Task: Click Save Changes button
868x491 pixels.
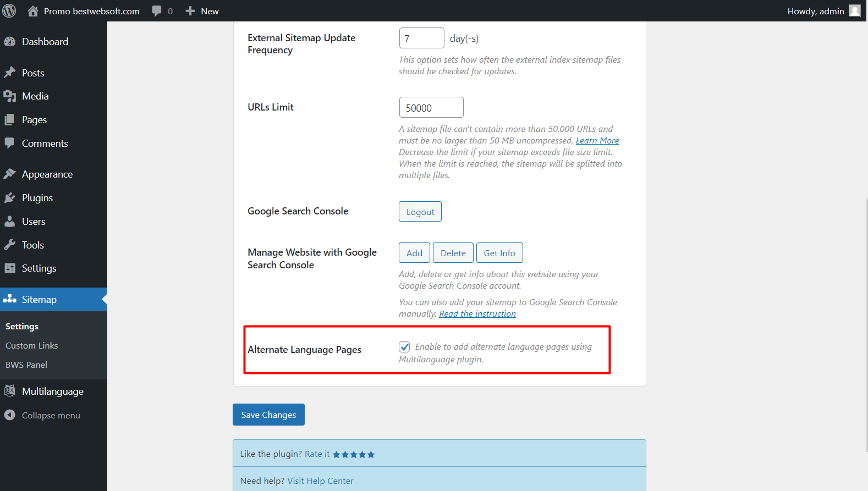Action: pyautogui.click(x=268, y=415)
